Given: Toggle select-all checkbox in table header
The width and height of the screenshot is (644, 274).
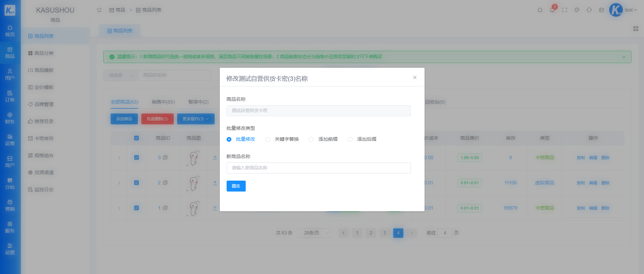Looking at the screenshot, I should 137,138.
